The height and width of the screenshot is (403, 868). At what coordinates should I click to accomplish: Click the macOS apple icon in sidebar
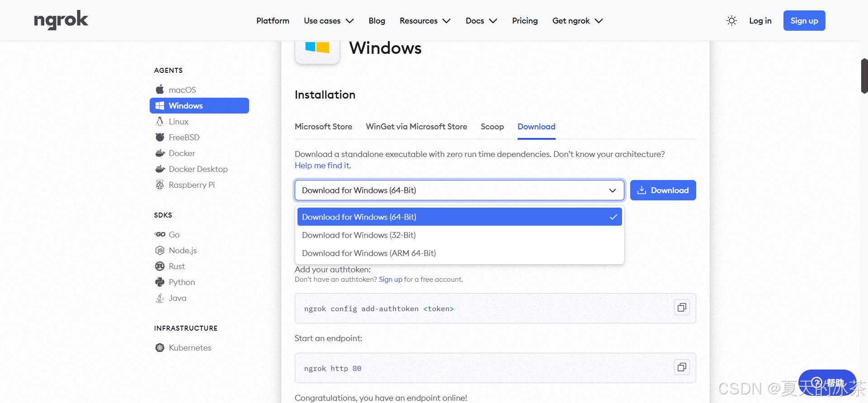[x=160, y=90]
